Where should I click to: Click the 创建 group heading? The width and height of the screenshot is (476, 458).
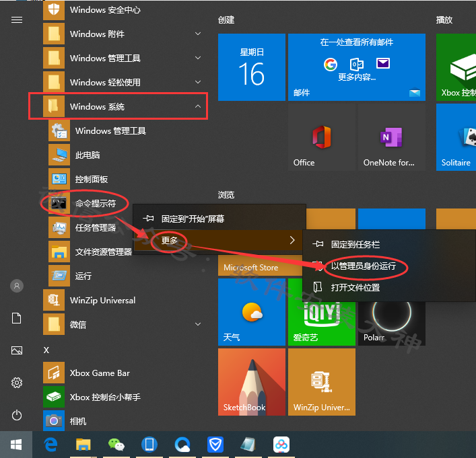pos(226,20)
